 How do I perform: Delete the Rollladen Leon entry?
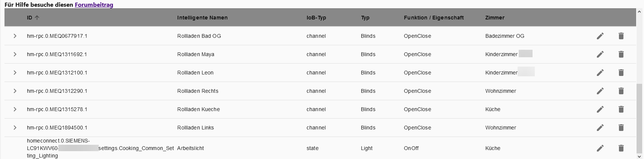621,73
